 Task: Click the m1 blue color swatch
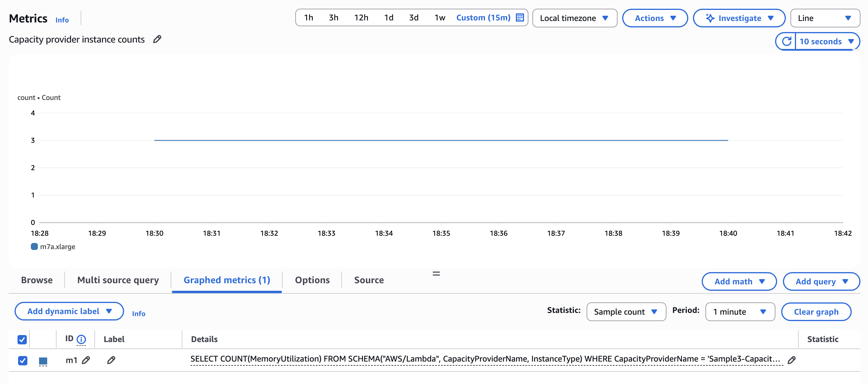click(43, 361)
